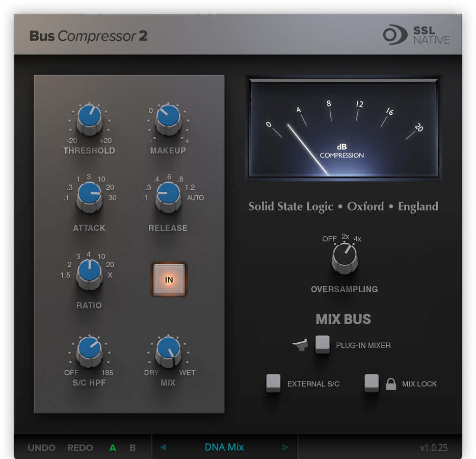Click the 185 label of S/C HPF
Screen dimensions: 476x459
tap(107, 373)
